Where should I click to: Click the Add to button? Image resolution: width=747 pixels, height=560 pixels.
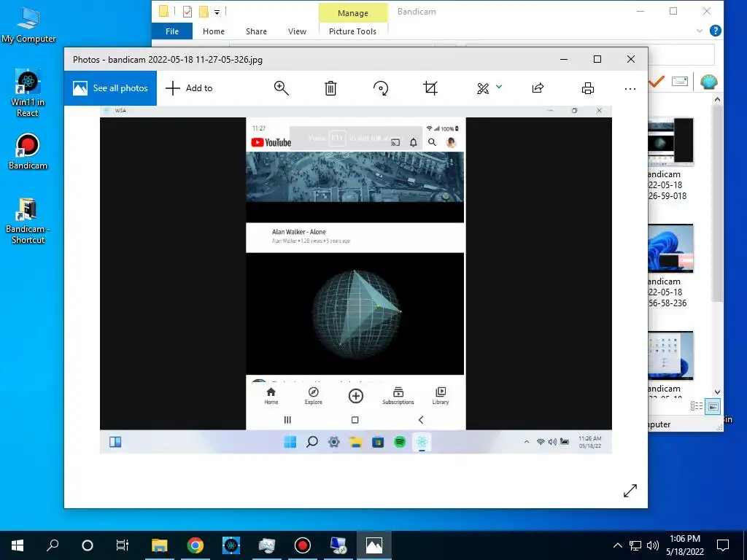coord(189,88)
